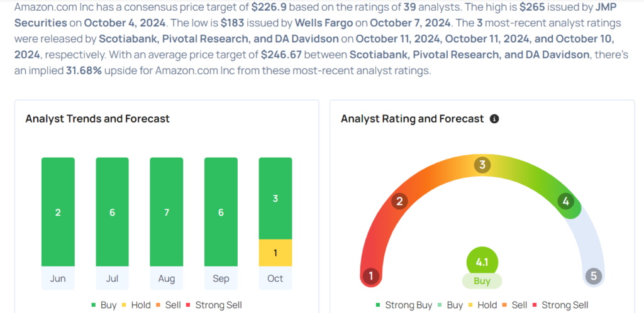The image size is (644, 313).
Task: Click Strong Buy in rating gauge legend
Action: tap(404, 305)
